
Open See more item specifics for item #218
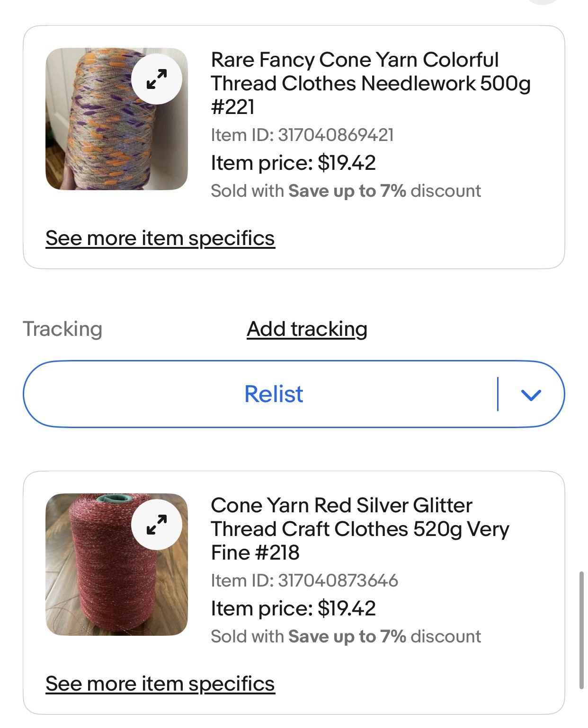160,684
